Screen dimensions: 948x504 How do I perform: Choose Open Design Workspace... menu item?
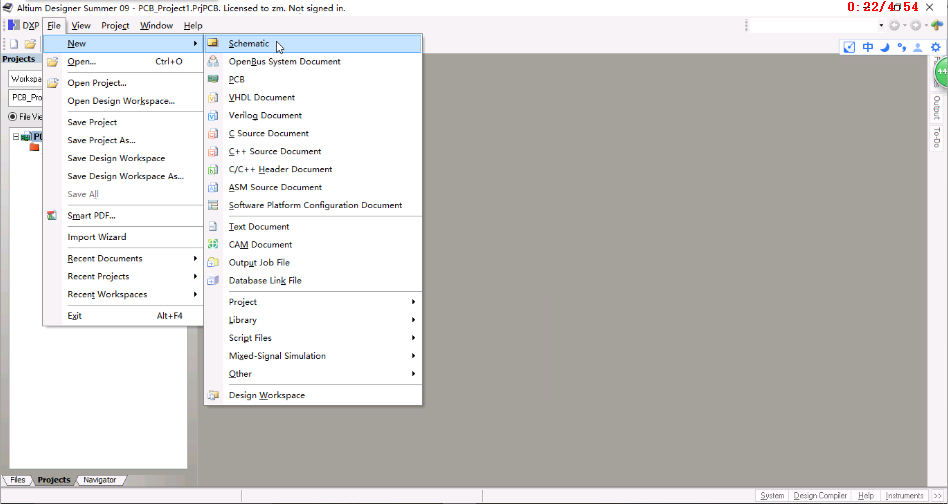(123, 101)
